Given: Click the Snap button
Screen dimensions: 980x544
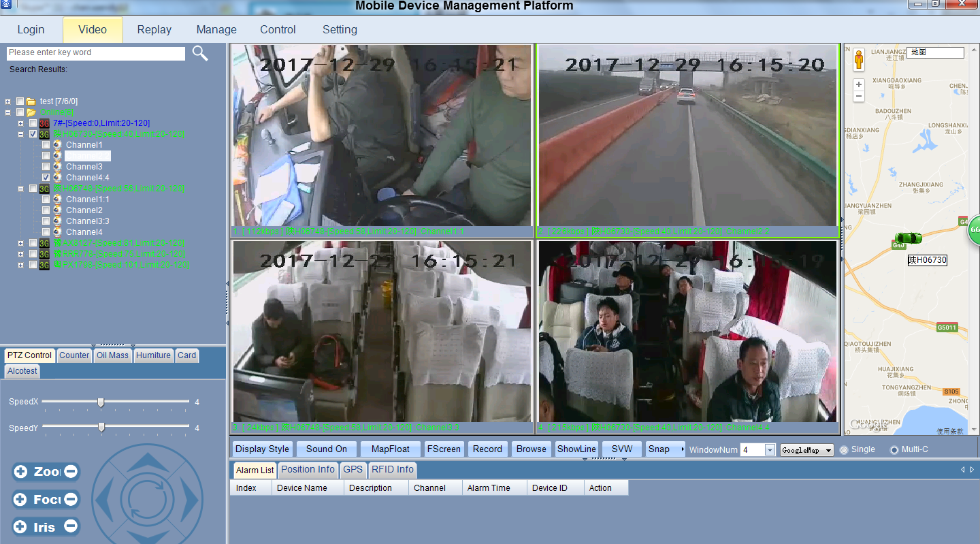Looking at the screenshot, I should click(665, 449).
